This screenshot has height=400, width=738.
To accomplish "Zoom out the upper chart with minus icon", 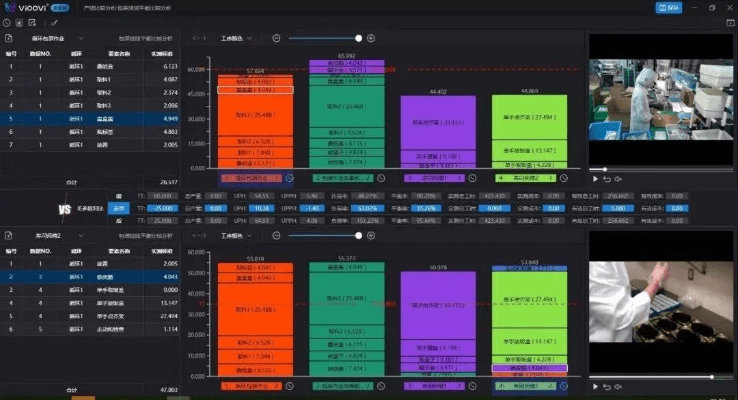I will pyautogui.click(x=276, y=38).
